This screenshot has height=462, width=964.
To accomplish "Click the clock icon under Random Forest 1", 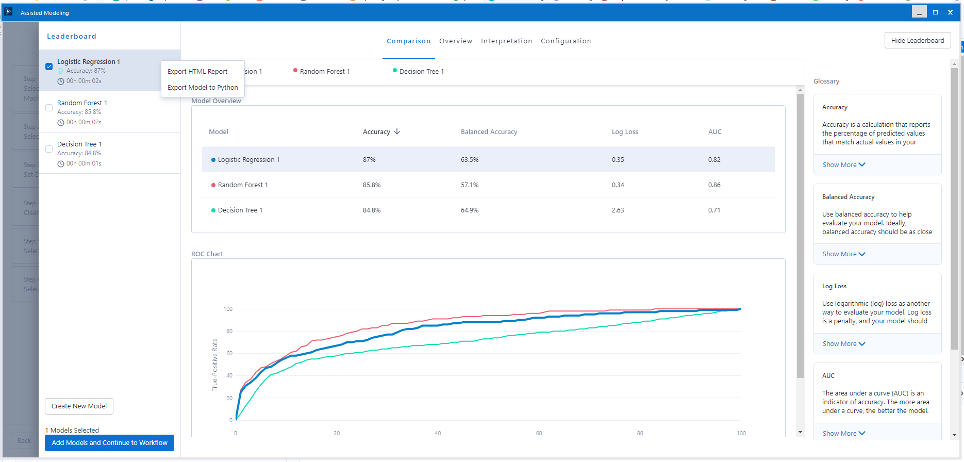I will click(61, 122).
